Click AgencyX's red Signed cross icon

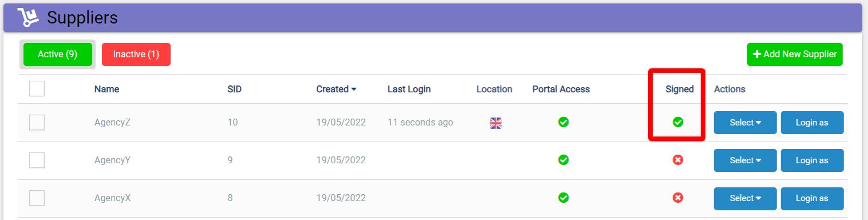pyautogui.click(x=678, y=198)
